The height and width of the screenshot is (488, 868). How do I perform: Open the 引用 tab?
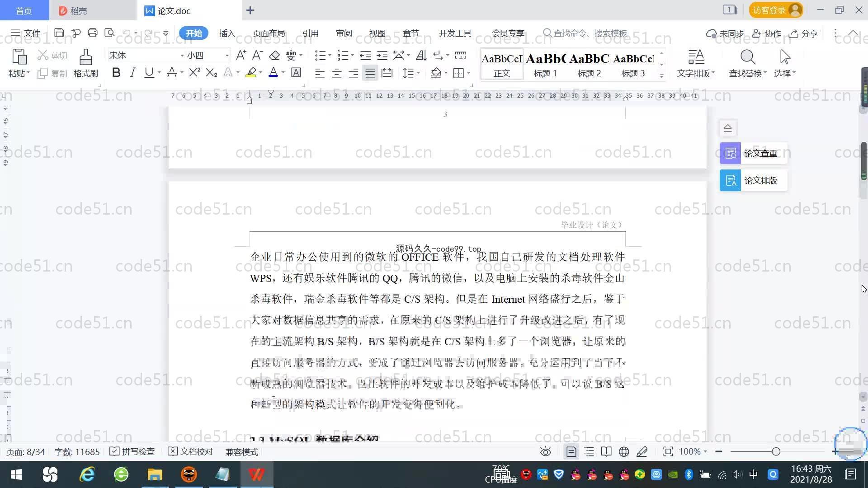coord(310,33)
